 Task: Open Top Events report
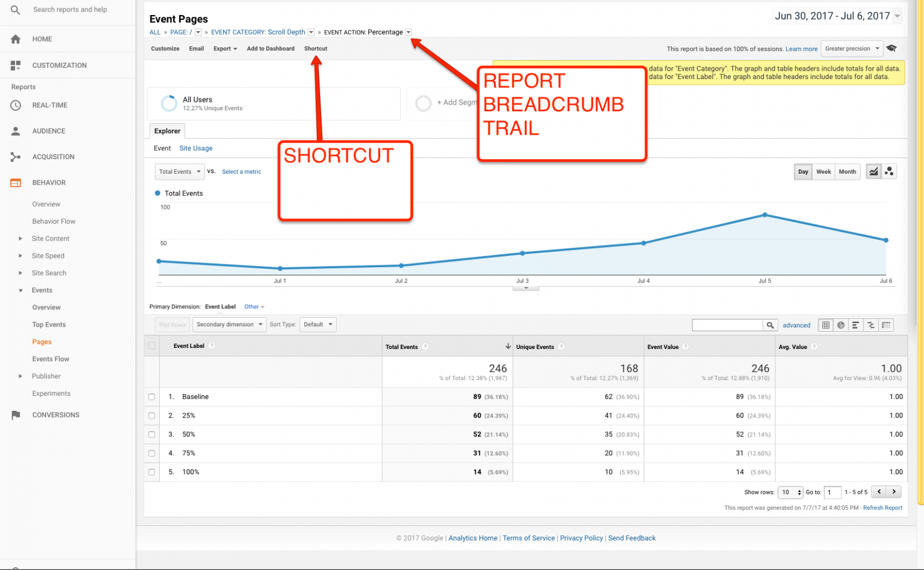[49, 325]
